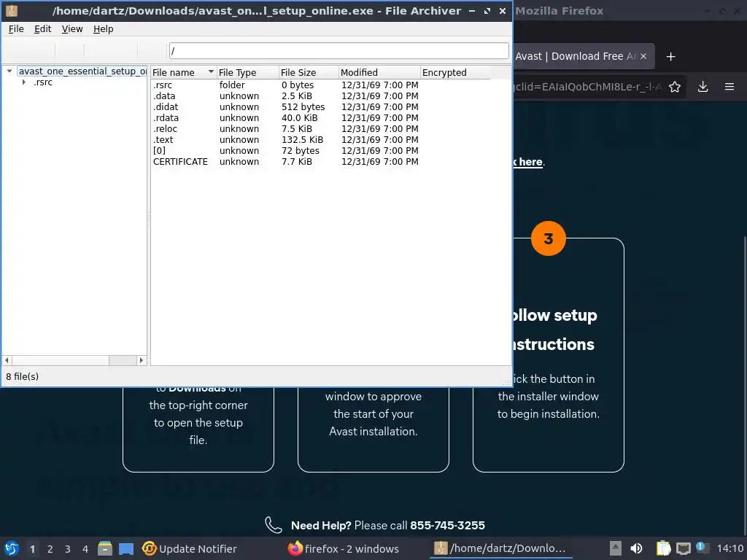Select the File Archiver taskbar entry

[x=500, y=548]
